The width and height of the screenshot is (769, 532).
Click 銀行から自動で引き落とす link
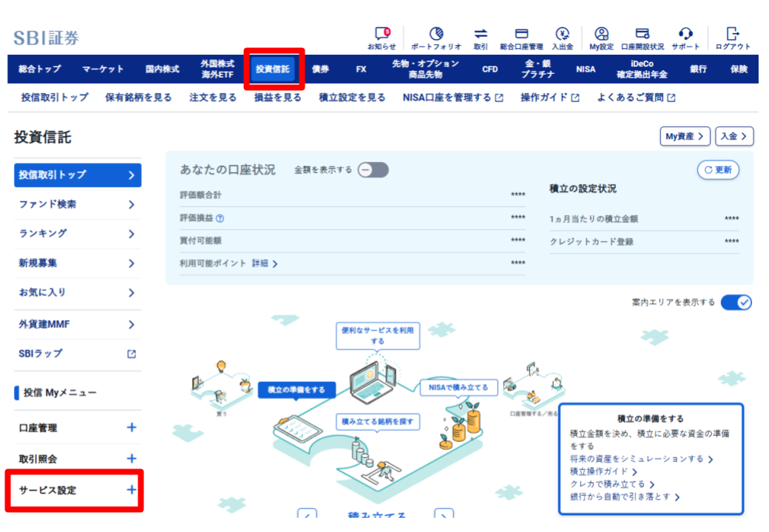coord(625,497)
